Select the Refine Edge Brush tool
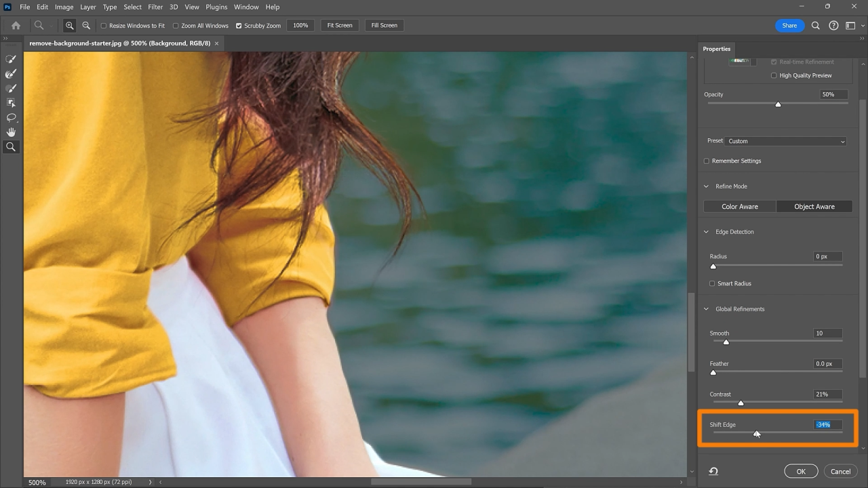 [x=11, y=74]
